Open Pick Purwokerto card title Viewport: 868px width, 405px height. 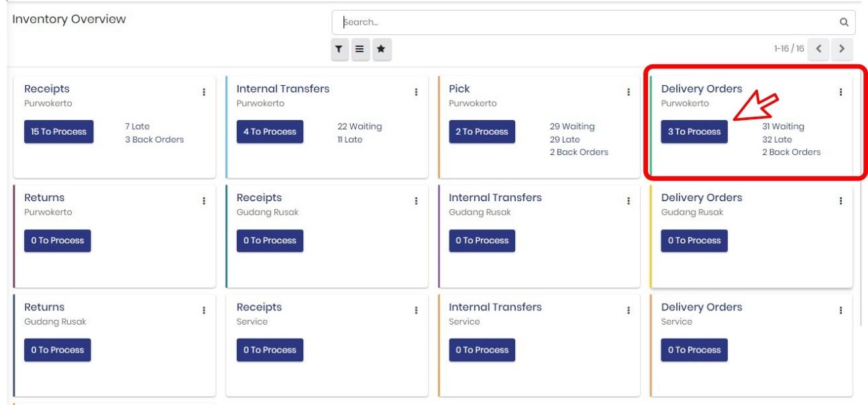pyautogui.click(x=459, y=89)
